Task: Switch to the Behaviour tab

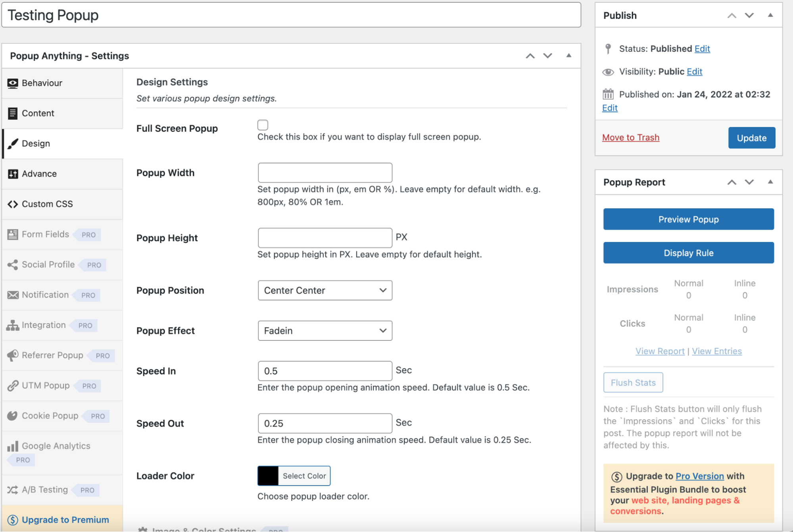Action: coord(63,83)
